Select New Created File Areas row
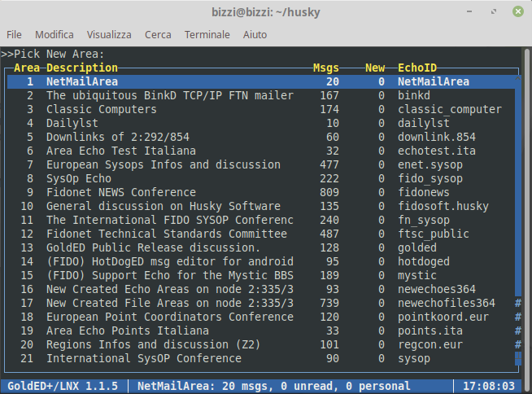 coord(261,303)
